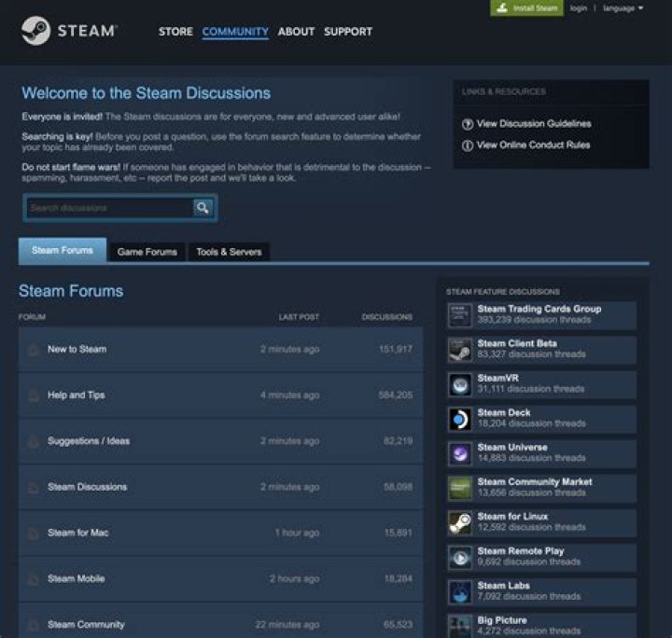Open Steam Remote Play discussions
This screenshot has height=638, width=672.
pos(521,551)
